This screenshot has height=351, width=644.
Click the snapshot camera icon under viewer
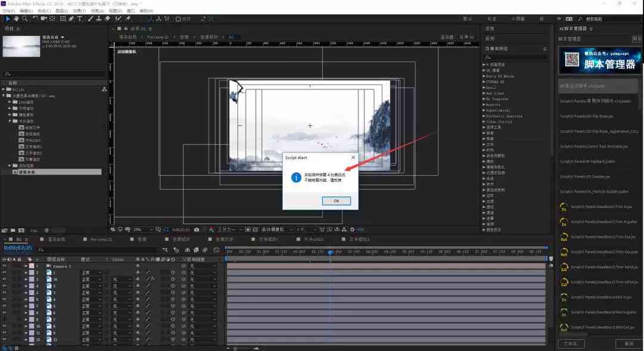click(196, 229)
